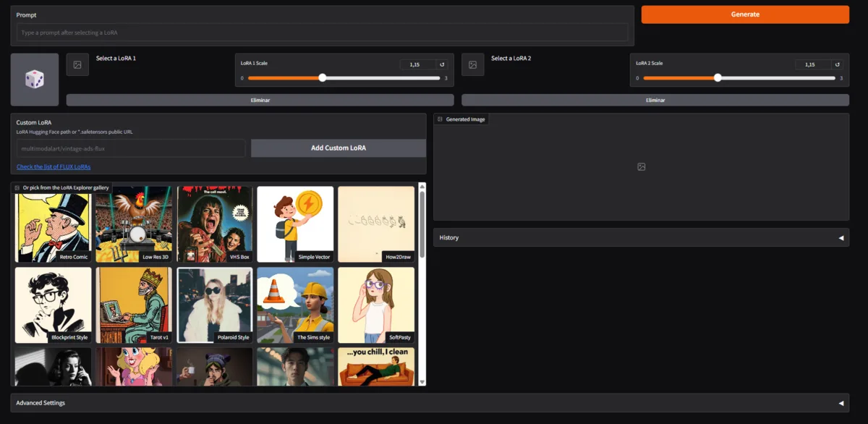The width and height of the screenshot is (868, 424).
Task: Expand the Advanced Settings section
Action: click(430, 403)
